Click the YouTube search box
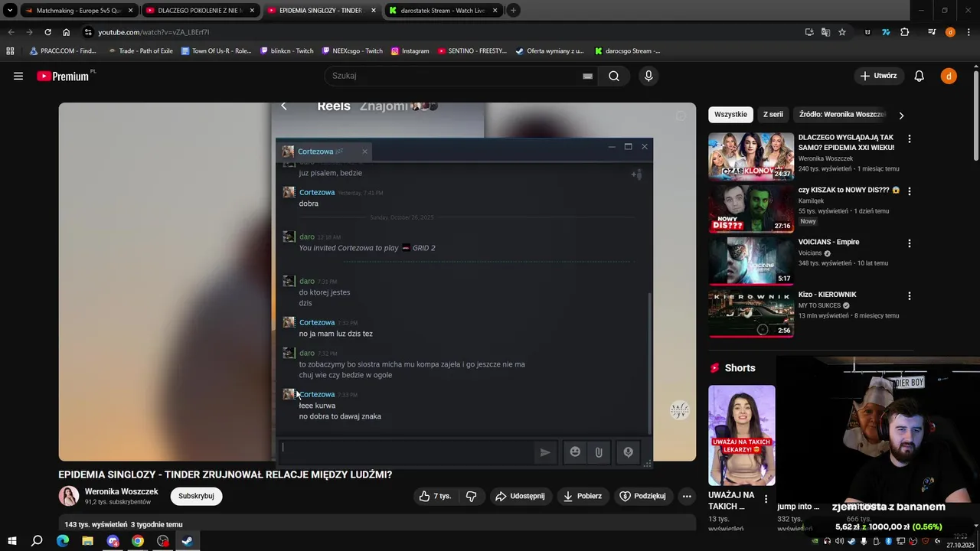The width and height of the screenshot is (980, 551). [x=452, y=76]
